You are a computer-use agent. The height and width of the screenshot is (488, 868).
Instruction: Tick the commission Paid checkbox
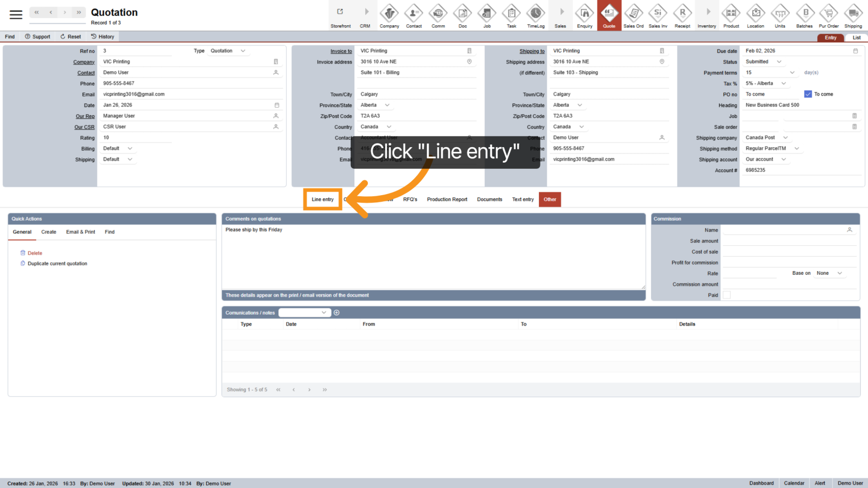pos(726,295)
